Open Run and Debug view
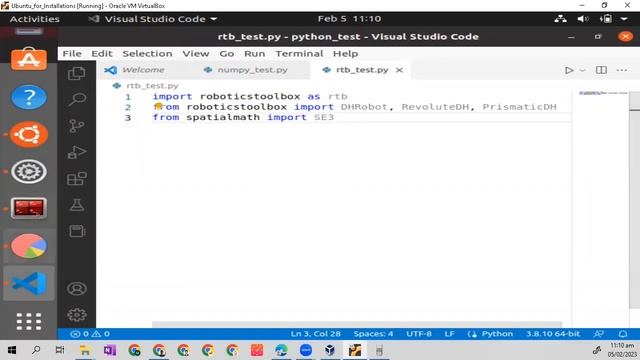Screen dimensions: 640x360 coord(77,152)
